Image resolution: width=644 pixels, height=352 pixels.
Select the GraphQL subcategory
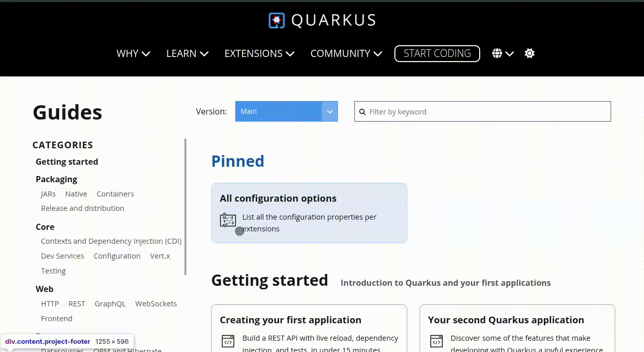click(x=110, y=304)
